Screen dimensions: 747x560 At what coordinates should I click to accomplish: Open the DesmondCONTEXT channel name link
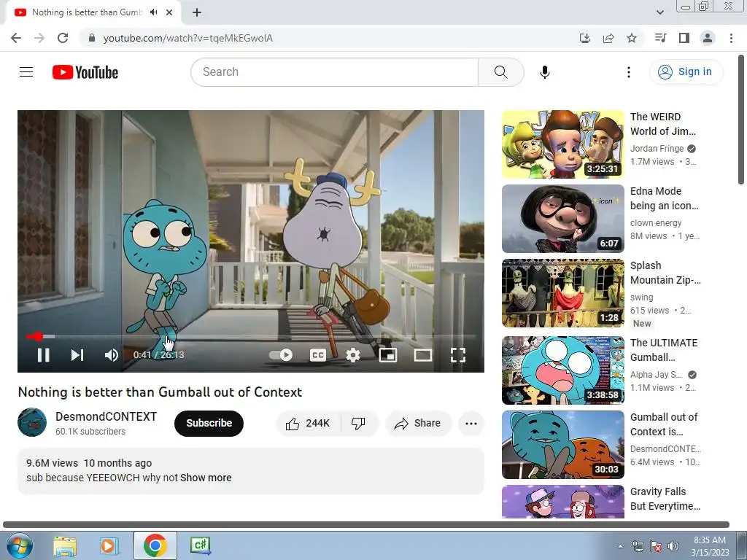[x=106, y=416]
